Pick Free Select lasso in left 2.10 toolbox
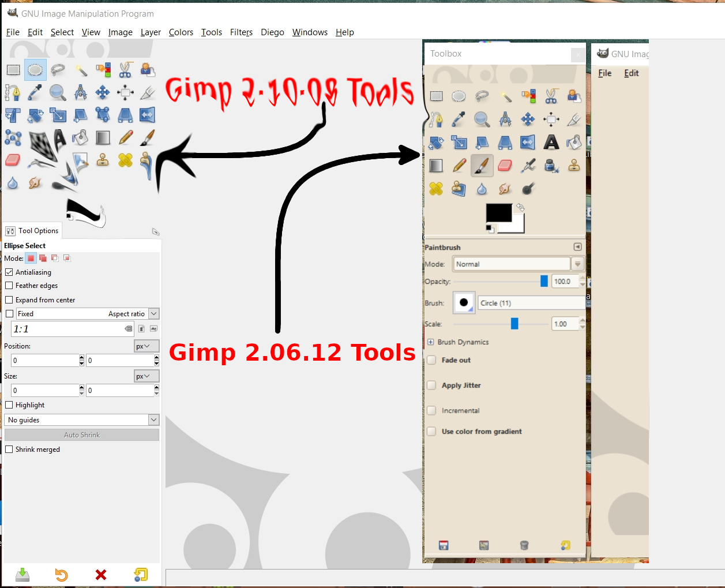Screen dimensions: 725x588 coord(58,70)
